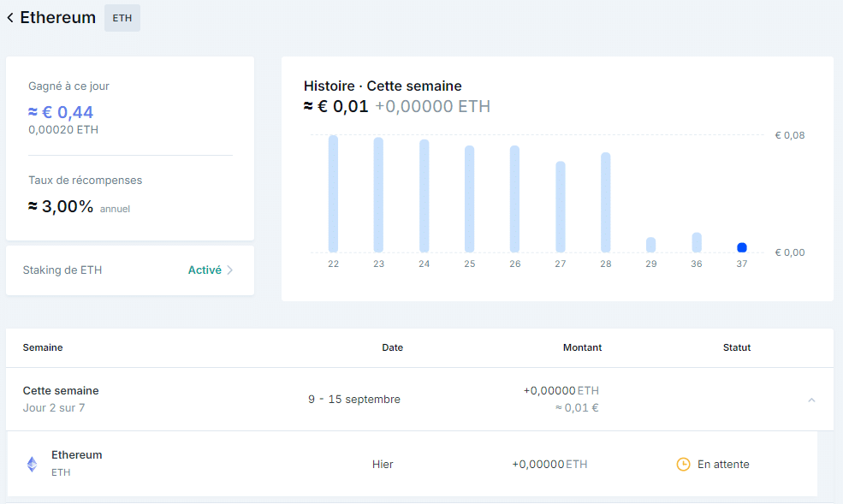Click the Ethereum name in the Hier row
Screen dimensions: 843x504
coord(77,454)
